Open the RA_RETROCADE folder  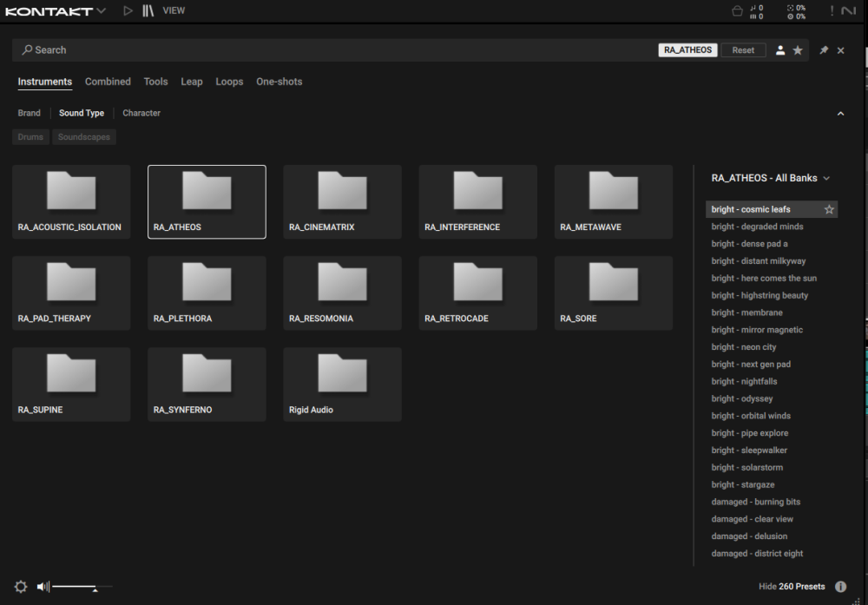coord(478,293)
